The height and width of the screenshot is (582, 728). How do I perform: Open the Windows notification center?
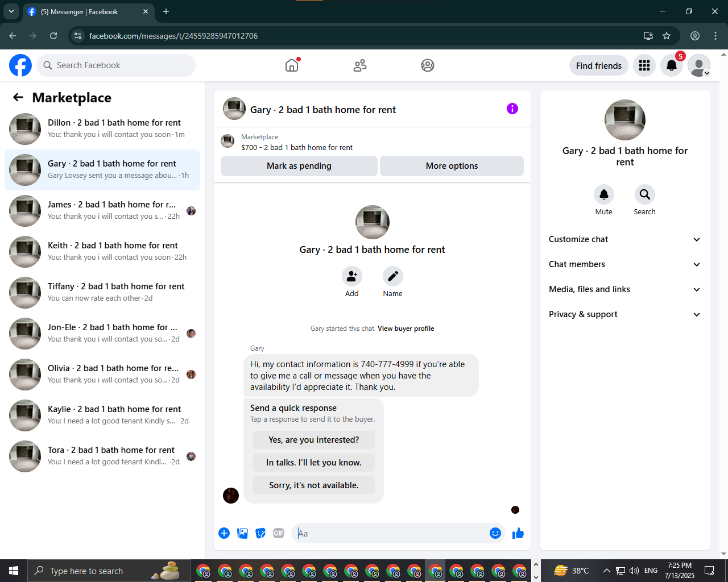[709, 571]
